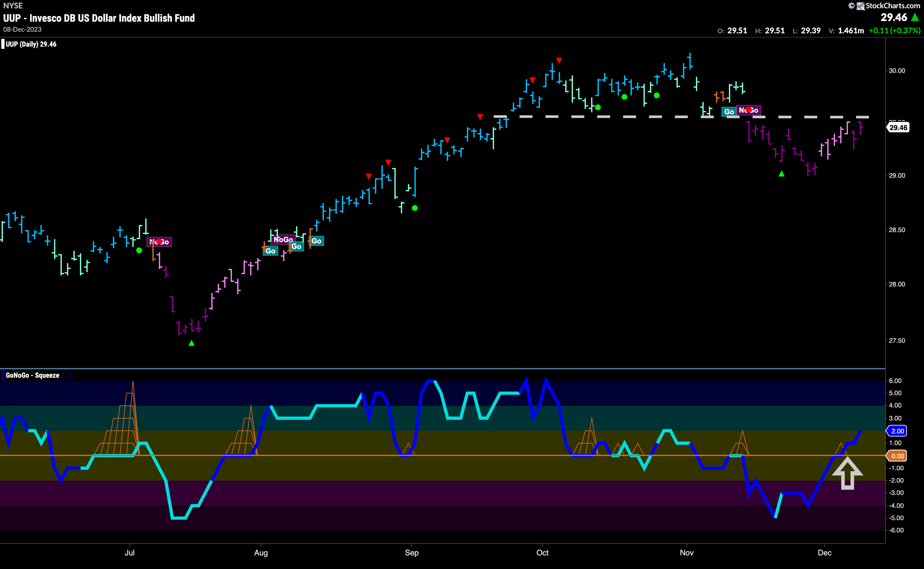Viewport: 924px width, 569px height.
Task: Click the green dot beside the early-July bars
Action: 139,250
